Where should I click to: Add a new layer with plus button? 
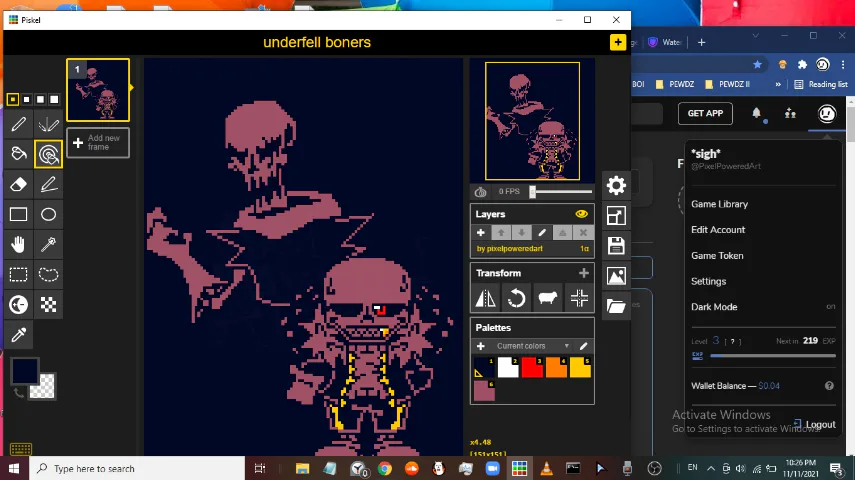[x=480, y=233]
